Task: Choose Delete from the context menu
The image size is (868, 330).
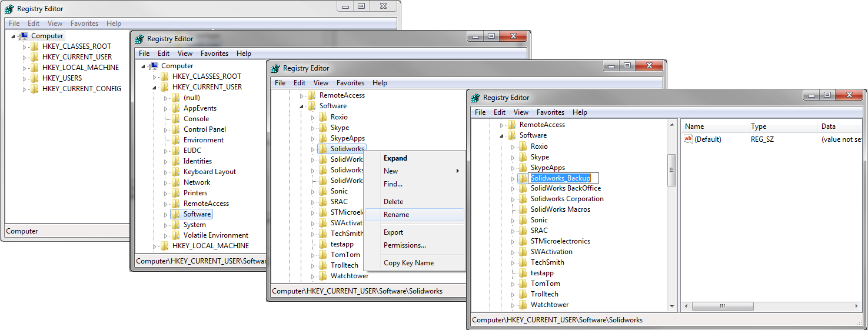Action: 414,202
